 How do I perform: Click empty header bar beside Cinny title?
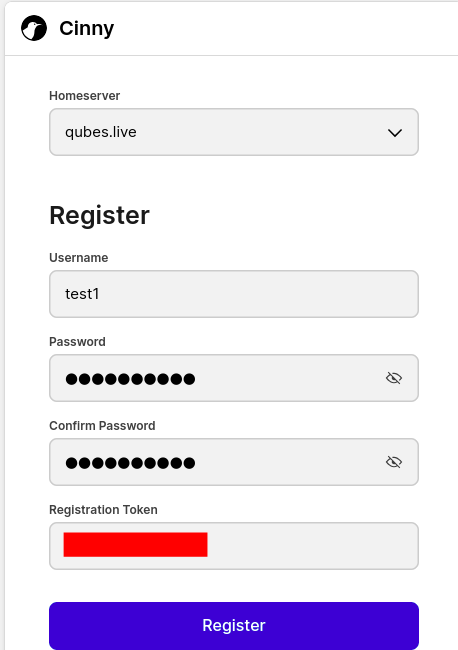tap(286, 28)
